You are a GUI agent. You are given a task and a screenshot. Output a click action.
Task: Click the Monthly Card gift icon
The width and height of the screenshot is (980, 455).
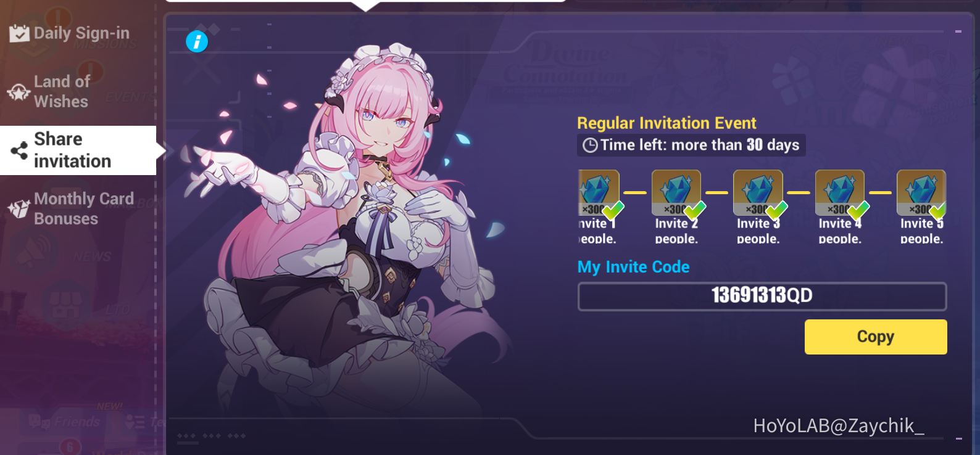(19, 209)
